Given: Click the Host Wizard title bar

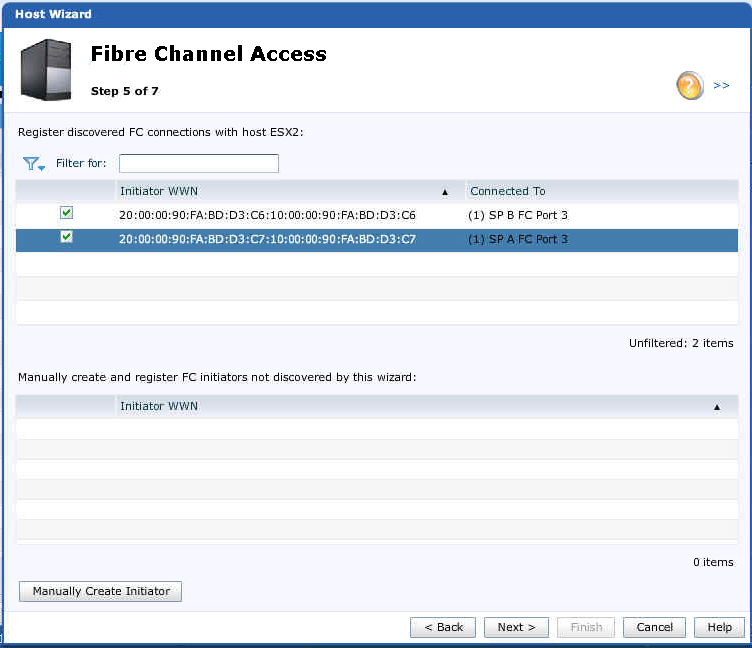Looking at the screenshot, I should pyautogui.click(x=376, y=14).
